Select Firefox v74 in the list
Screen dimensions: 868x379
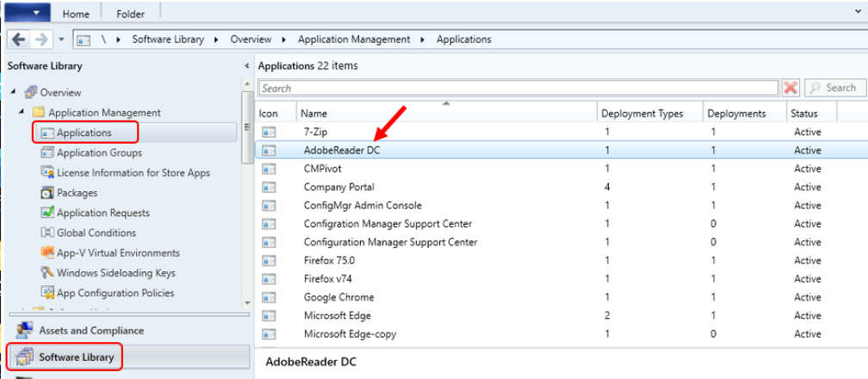point(329,279)
